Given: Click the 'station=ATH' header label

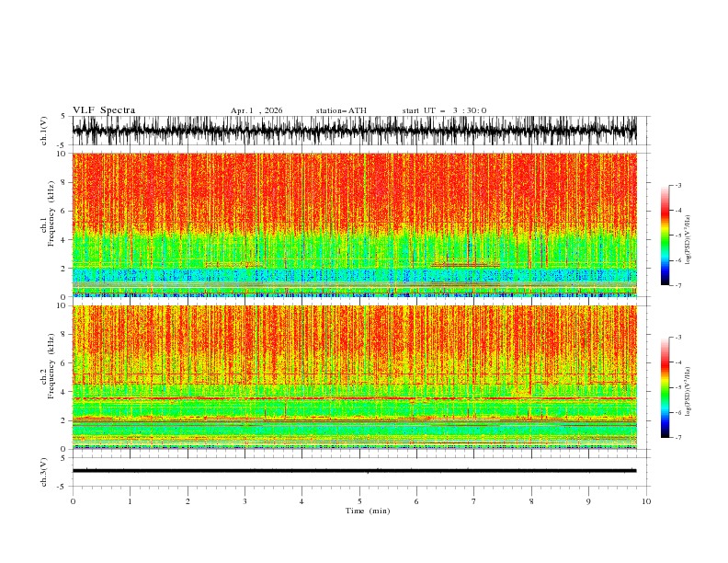Looking at the screenshot, I should pyautogui.click(x=341, y=110).
